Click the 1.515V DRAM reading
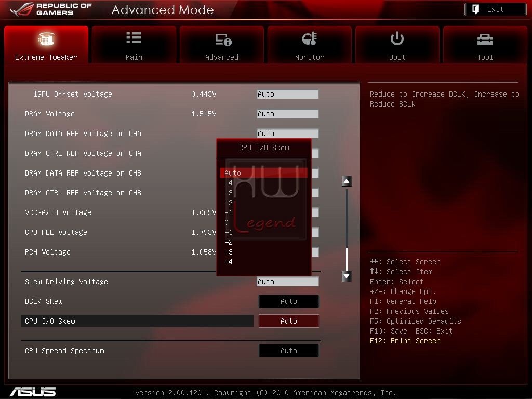The image size is (532, 399). click(204, 114)
